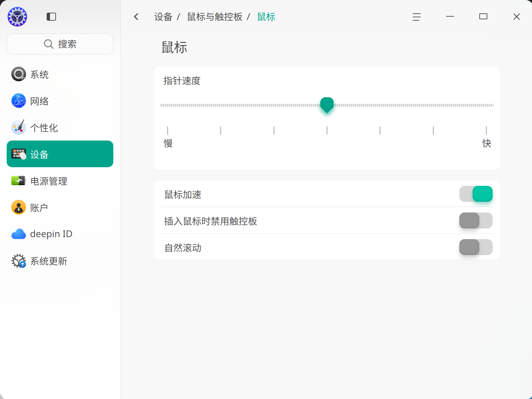
Task: Click the 指针速度 slider handle
Action: pyautogui.click(x=327, y=105)
